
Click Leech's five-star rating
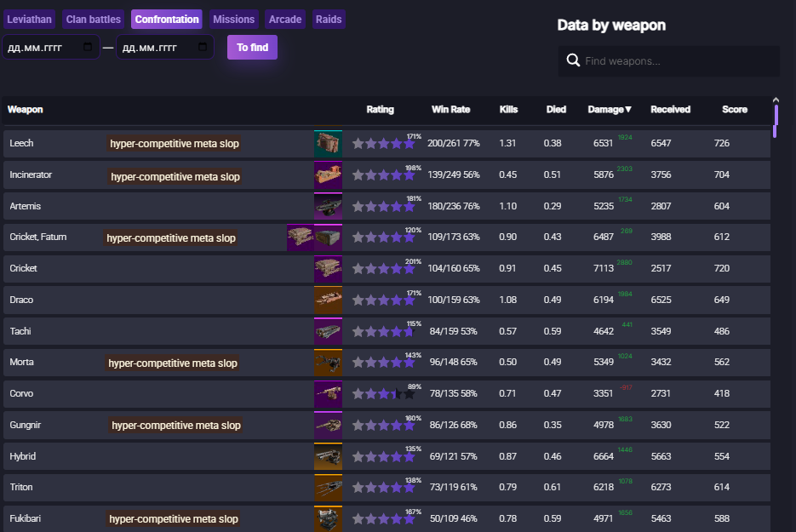click(383, 144)
